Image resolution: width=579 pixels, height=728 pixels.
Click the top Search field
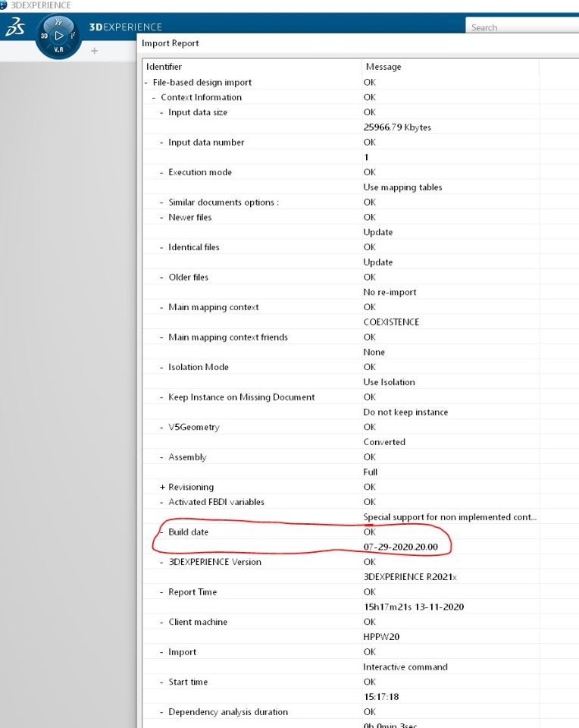[x=522, y=27]
